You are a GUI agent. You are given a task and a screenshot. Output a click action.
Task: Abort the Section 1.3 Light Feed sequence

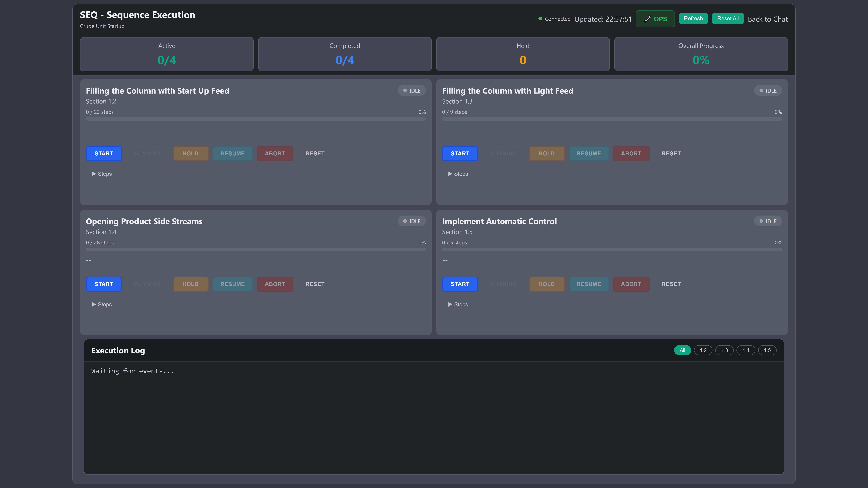point(631,154)
